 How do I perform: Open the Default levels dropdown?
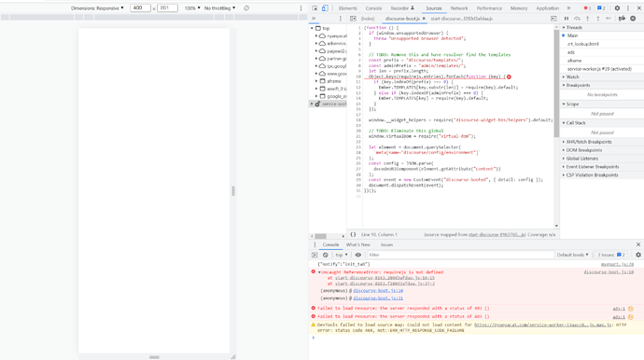click(572, 255)
